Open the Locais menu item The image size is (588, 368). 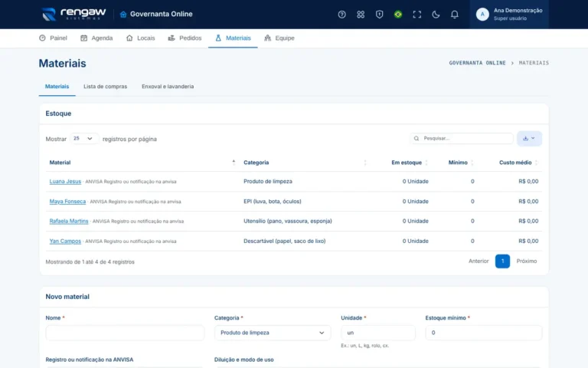tap(141, 38)
